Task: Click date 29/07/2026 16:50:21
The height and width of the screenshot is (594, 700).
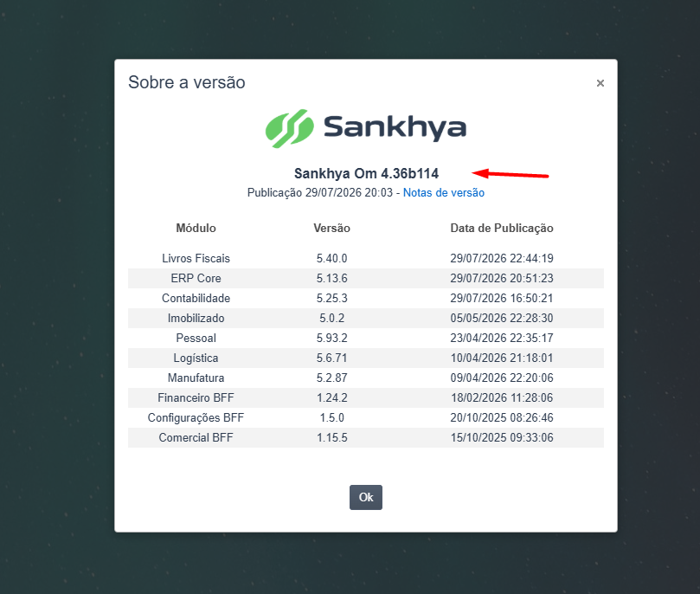Action: pyautogui.click(x=502, y=298)
